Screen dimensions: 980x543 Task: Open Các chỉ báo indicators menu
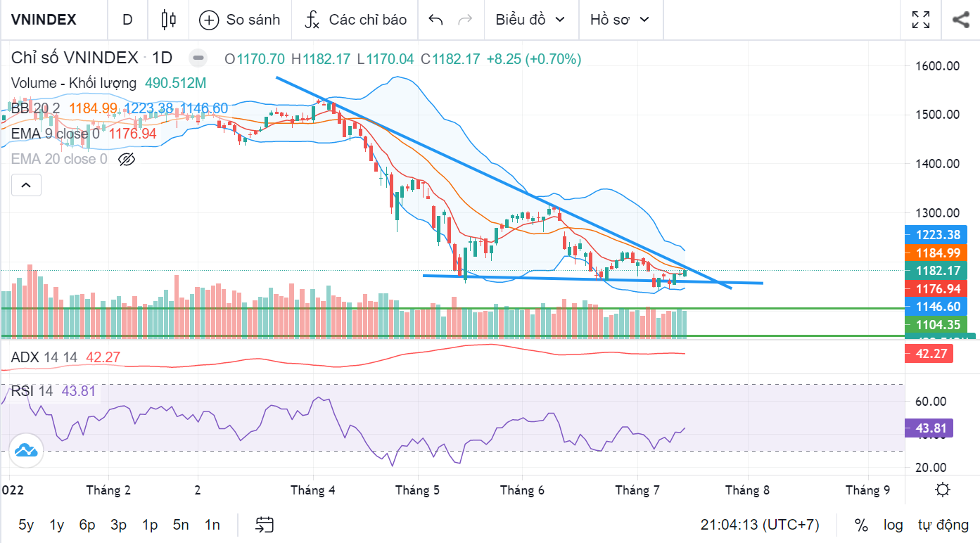tap(355, 20)
